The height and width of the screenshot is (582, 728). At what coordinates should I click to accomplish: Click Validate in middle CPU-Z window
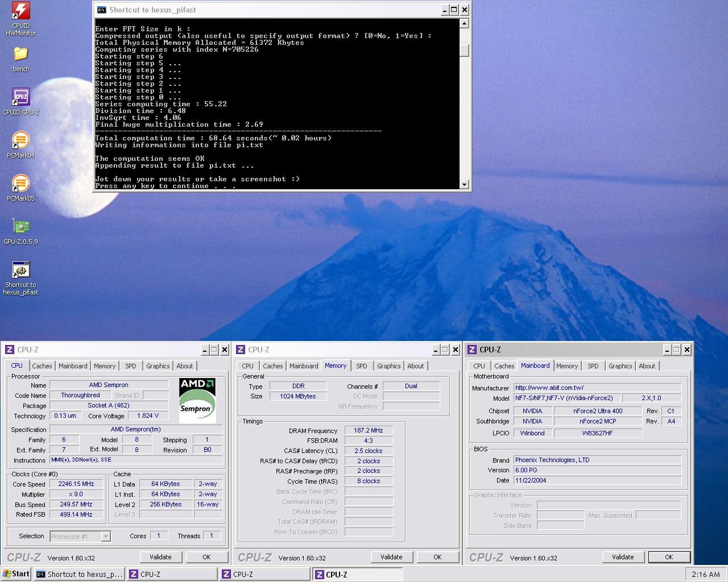coord(391,557)
